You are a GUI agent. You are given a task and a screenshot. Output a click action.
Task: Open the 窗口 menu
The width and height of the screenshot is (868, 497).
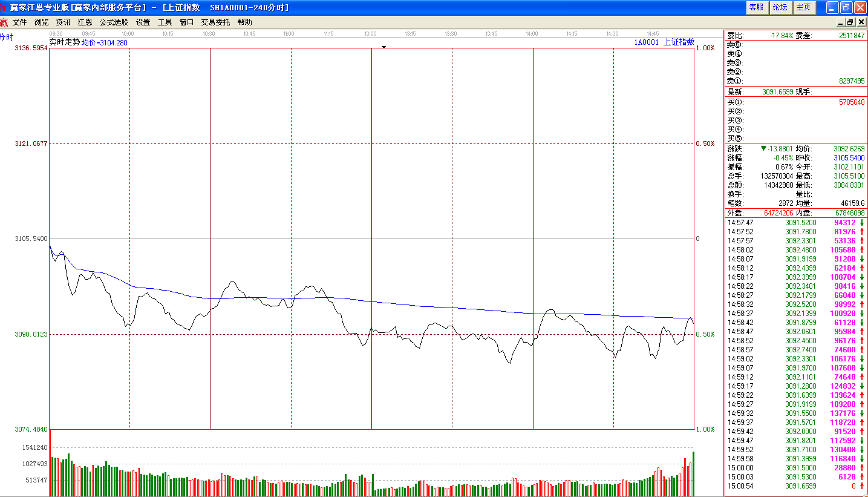(187, 22)
